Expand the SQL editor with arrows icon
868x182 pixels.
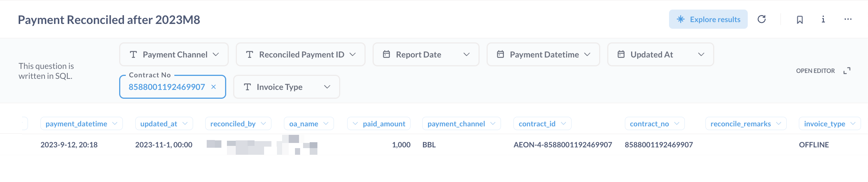coord(847,71)
